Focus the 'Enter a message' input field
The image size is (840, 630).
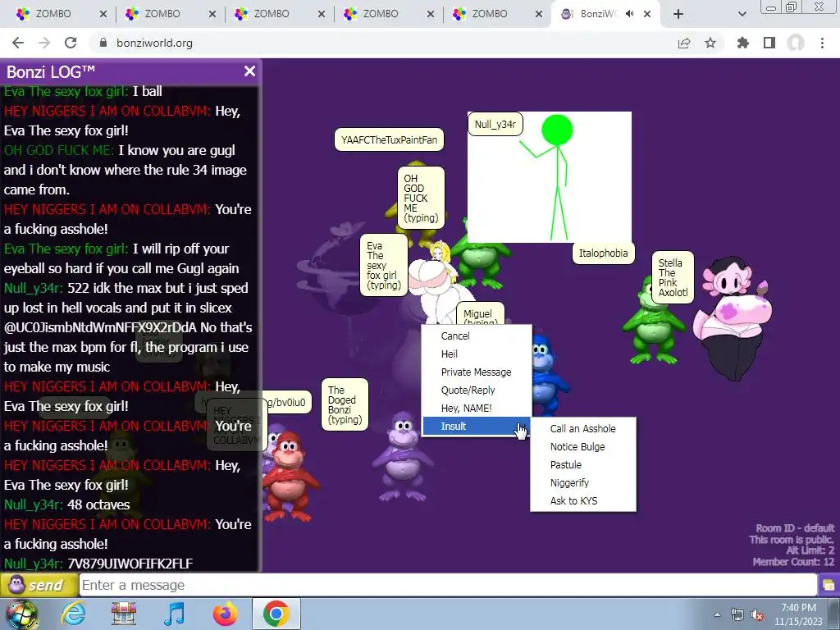pyautogui.click(x=448, y=585)
